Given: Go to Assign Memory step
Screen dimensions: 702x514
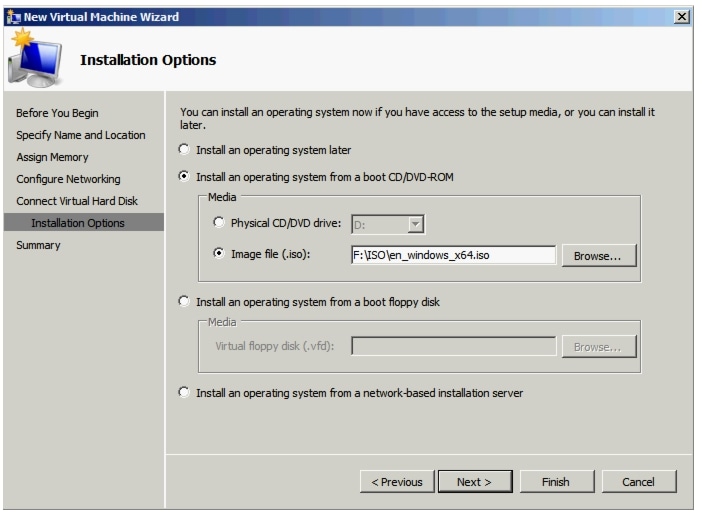Looking at the screenshot, I should point(52,157).
